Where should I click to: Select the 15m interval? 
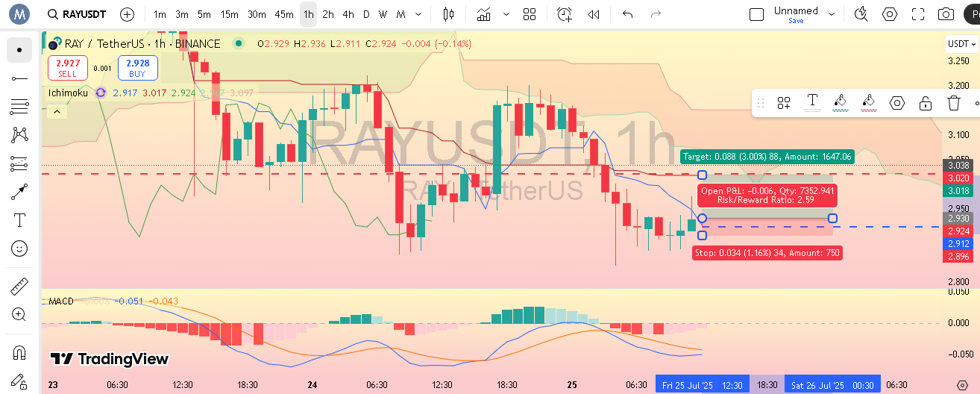[x=230, y=14]
